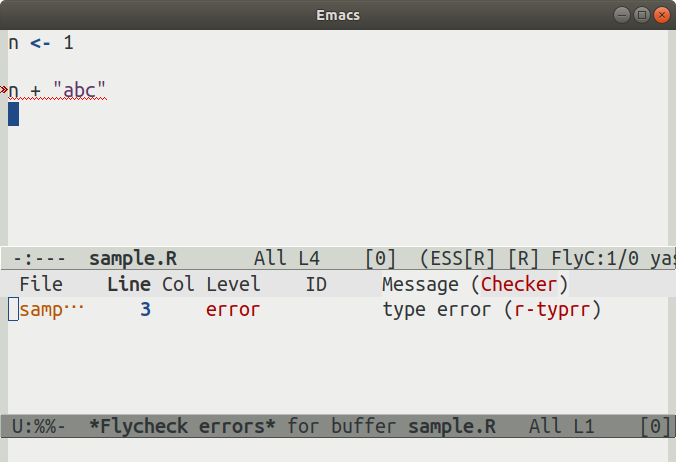The width and height of the screenshot is (676, 462).
Task: Sort error list by File column
Action: point(41,284)
